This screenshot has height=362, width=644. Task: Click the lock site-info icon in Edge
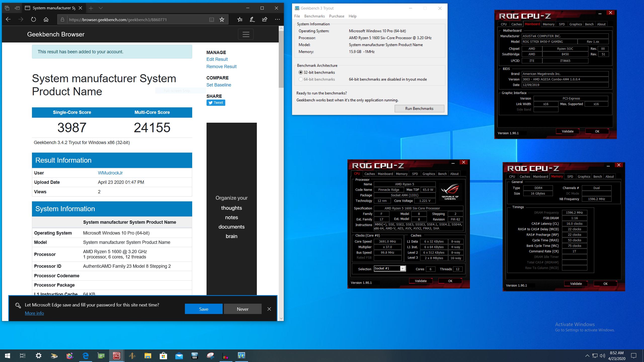point(62,20)
